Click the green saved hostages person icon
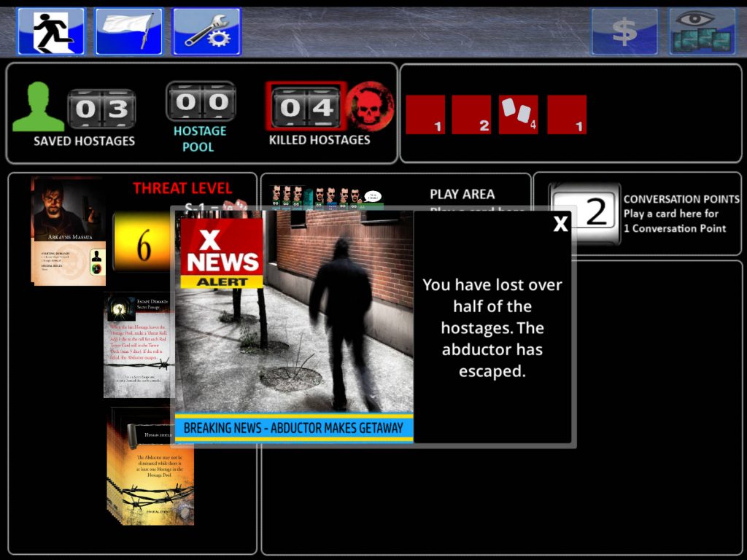This screenshot has width=747, height=560. 38,106
